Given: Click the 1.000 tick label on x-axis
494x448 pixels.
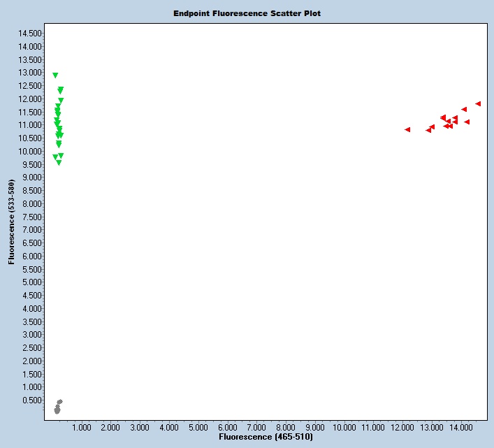Looking at the screenshot, I should tap(82, 426).
